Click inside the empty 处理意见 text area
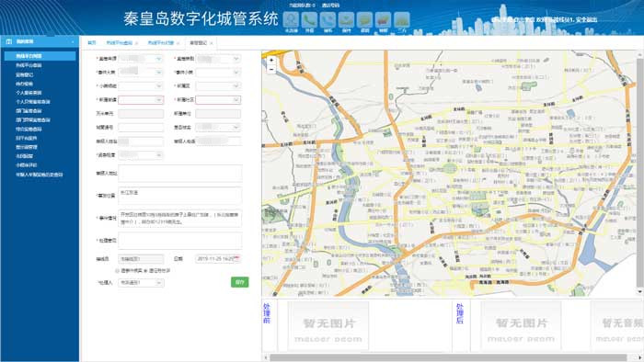Screen dimensions: 644x362 [x=180, y=240]
